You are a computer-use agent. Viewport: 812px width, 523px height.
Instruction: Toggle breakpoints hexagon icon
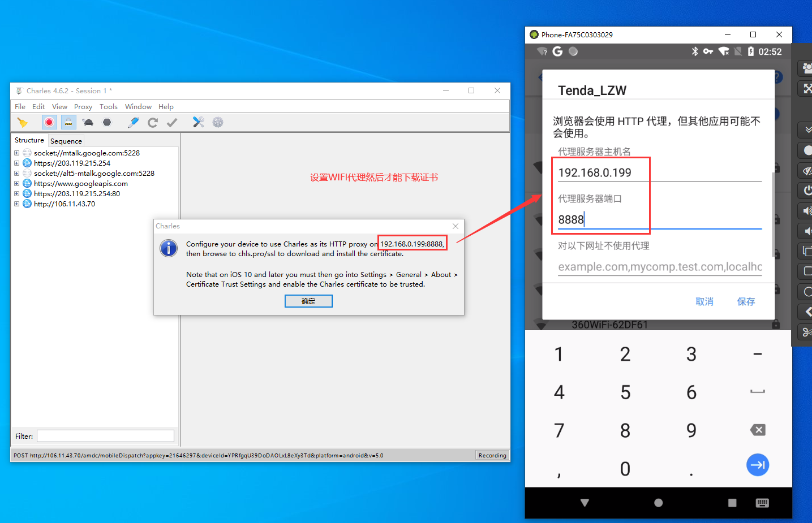tap(107, 123)
